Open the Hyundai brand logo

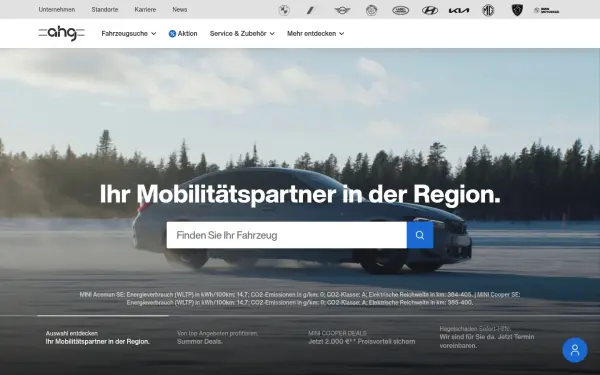pos(430,10)
